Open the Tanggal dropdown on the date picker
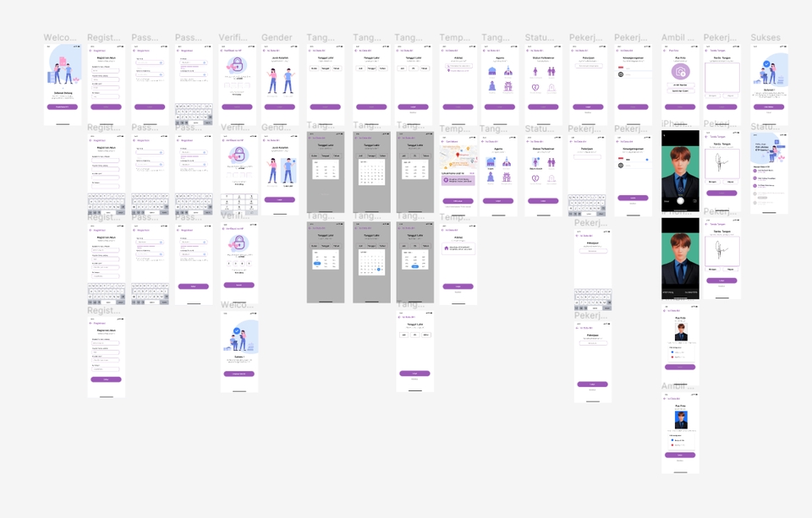 point(326,68)
